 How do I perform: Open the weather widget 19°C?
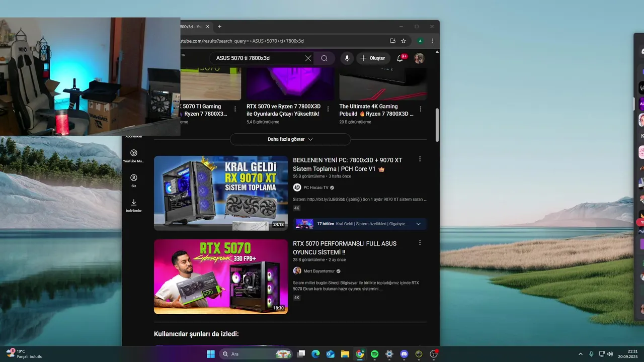[x=24, y=354]
